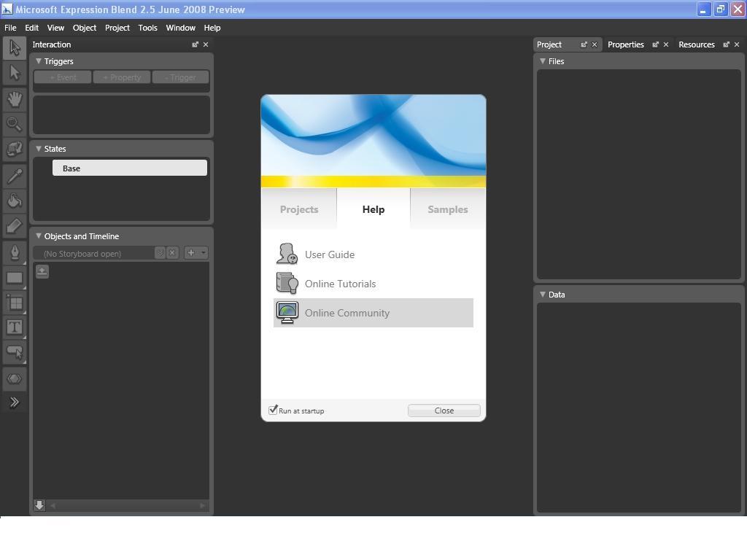The height and width of the screenshot is (560, 747).
Task: Select the Rectangle shape tool
Action: point(15,278)
